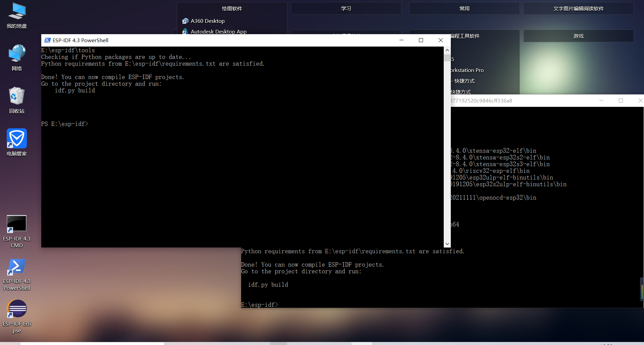Select the 文字图片编辑阅读软件 group header

point(578,8)
